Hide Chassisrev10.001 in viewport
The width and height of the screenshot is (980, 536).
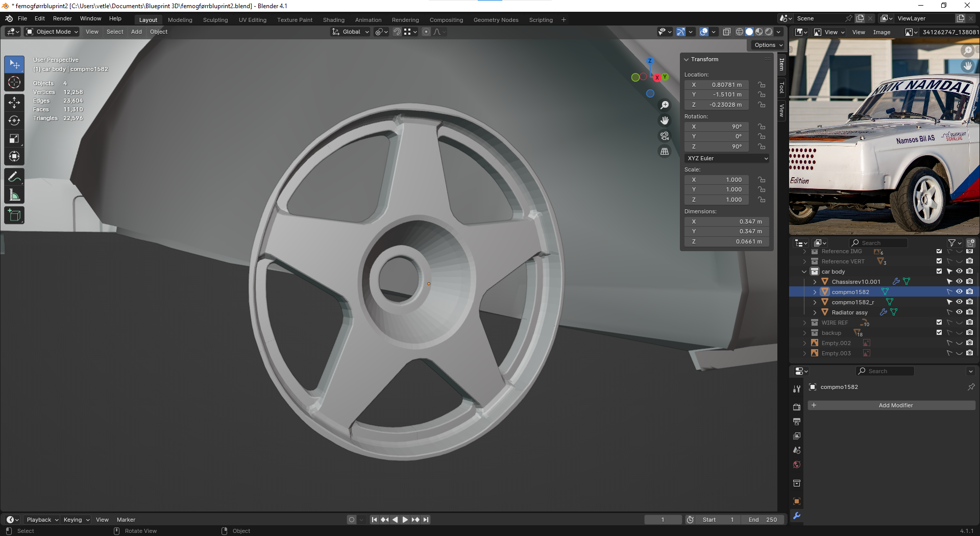959,281
